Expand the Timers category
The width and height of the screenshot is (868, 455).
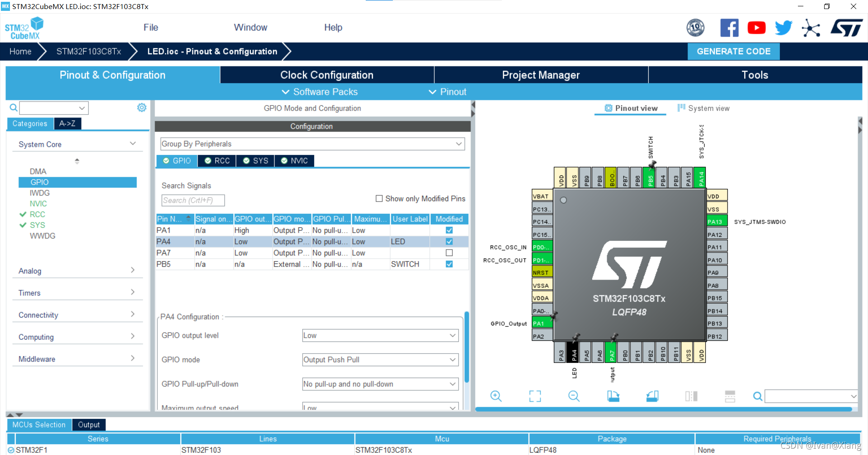pos(77,293)
